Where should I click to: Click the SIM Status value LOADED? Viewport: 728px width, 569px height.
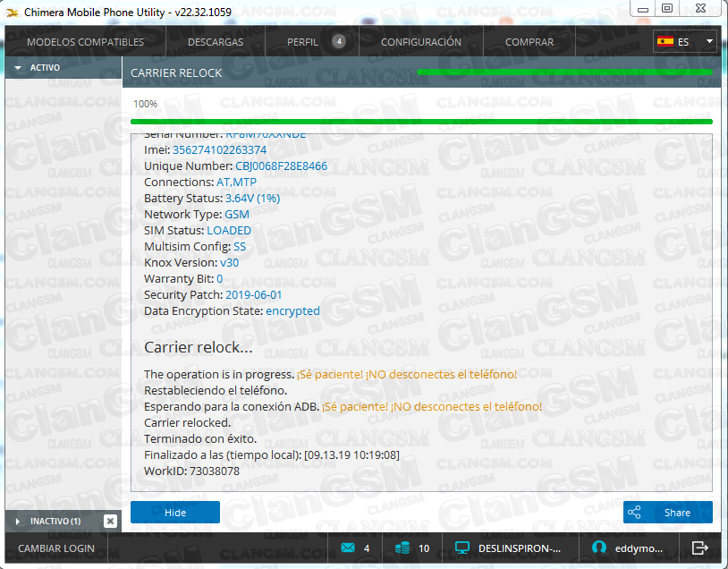229,231
